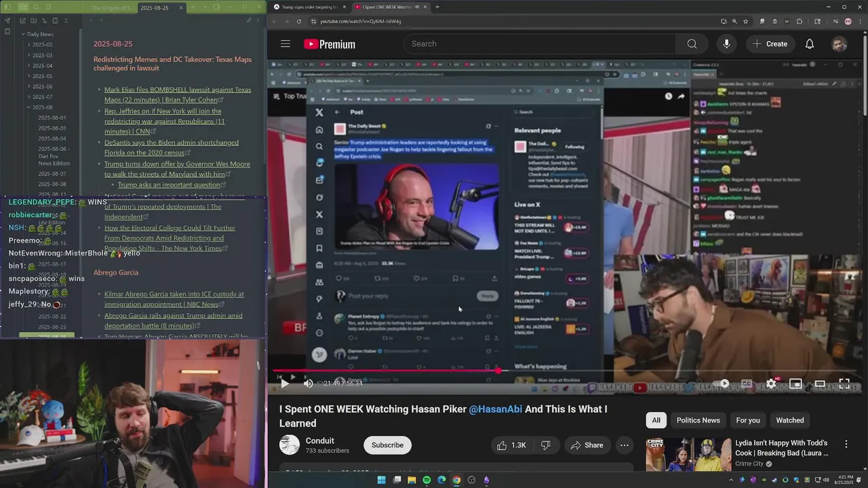Click the YouTube search field
The height and width of the screenshot is (488, 868).
(541, 44)
